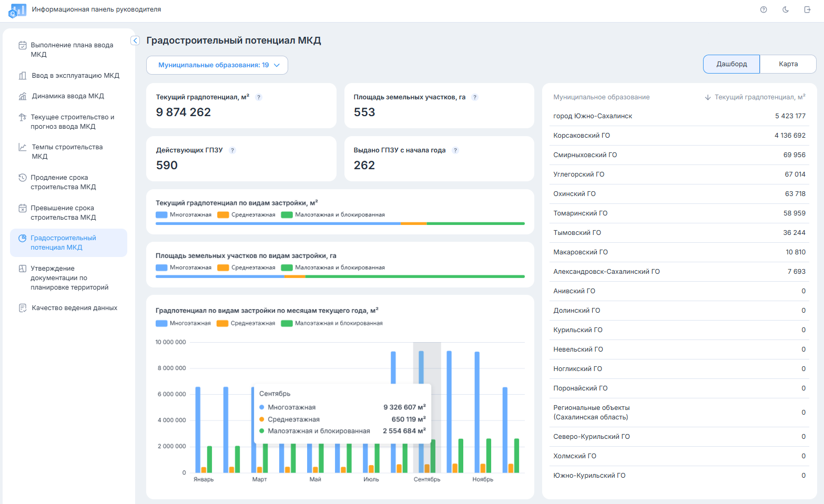Toggle Среднеэтажная legend in градпотенциал по видам
824x504 pixels.
246,215
